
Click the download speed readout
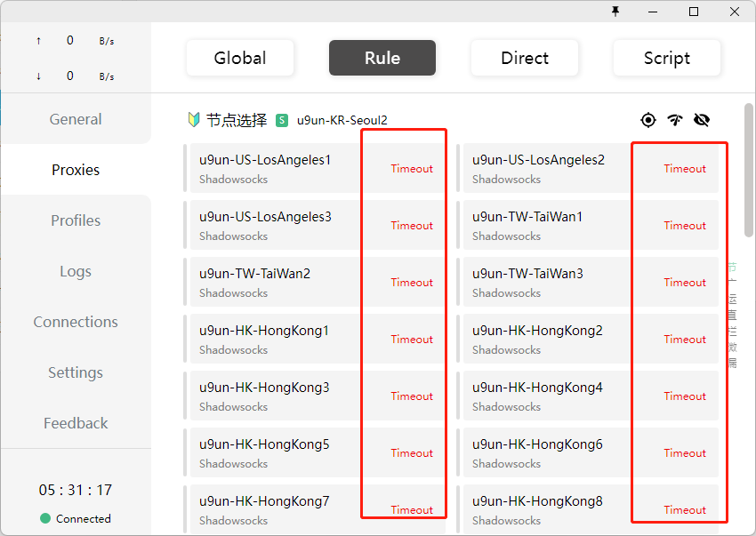click(x=76, y=76)
